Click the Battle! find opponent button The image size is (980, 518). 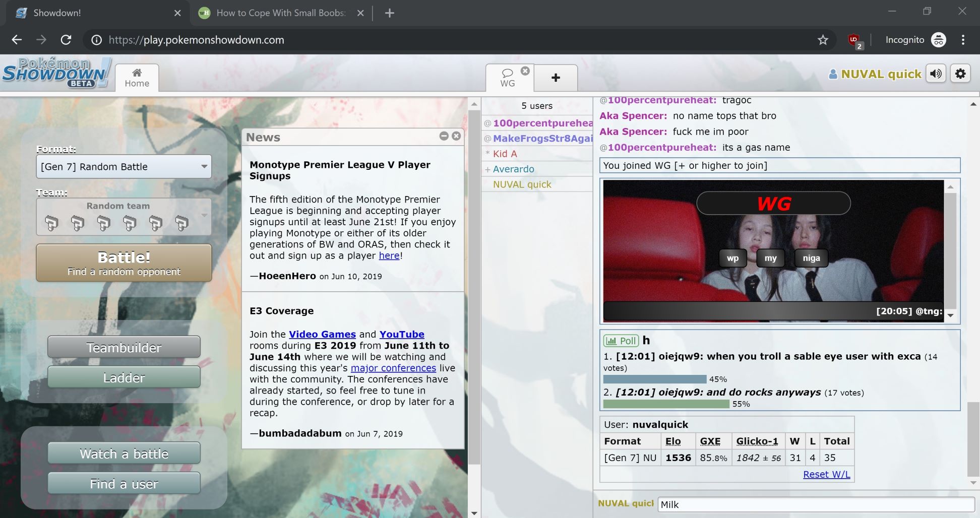click(124, 263)
